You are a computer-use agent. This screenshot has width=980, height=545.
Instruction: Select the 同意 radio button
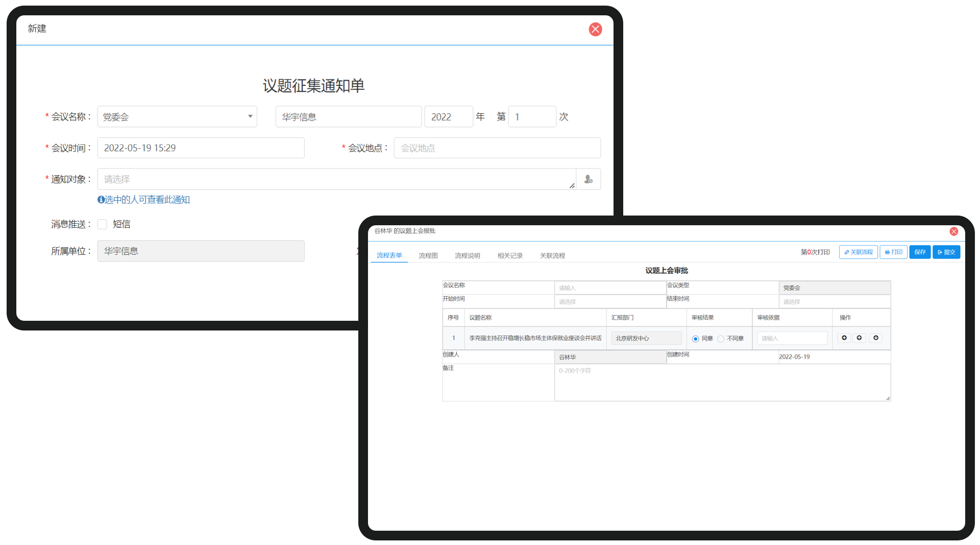tap(695, 339)
